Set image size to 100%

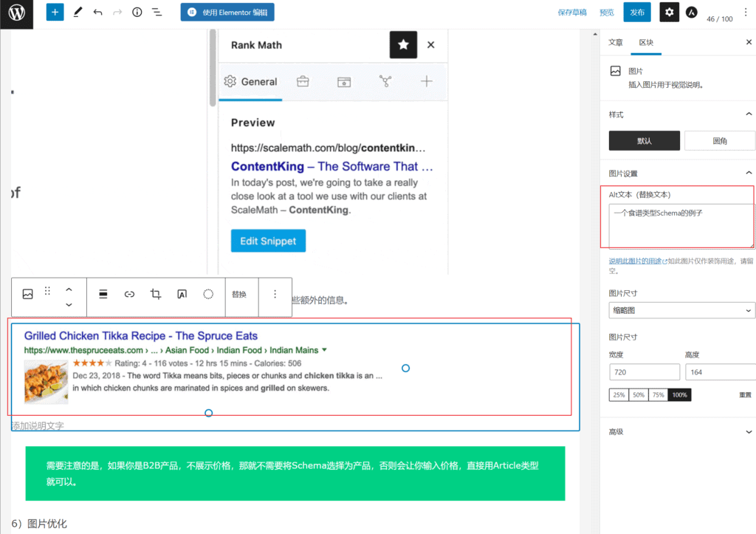click(679, 395)
